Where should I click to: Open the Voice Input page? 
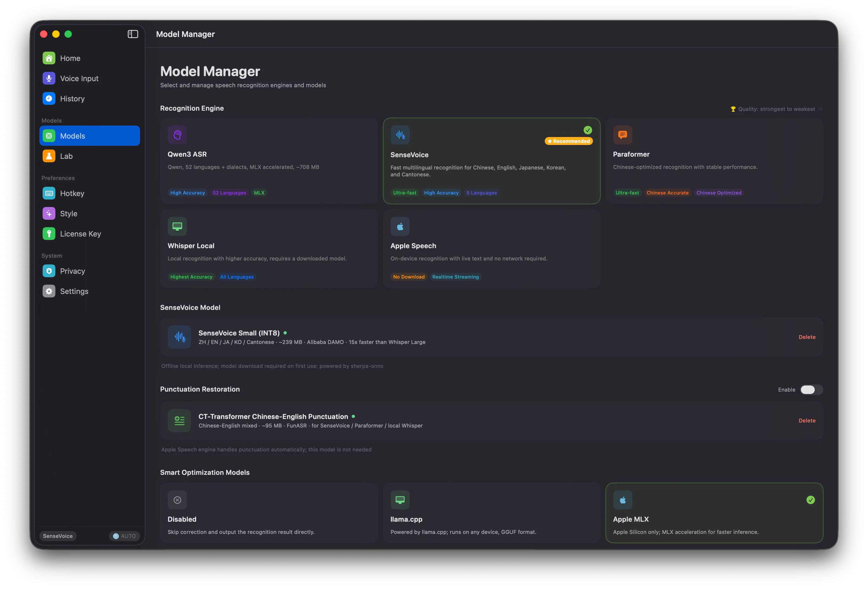tap(90, 78)
